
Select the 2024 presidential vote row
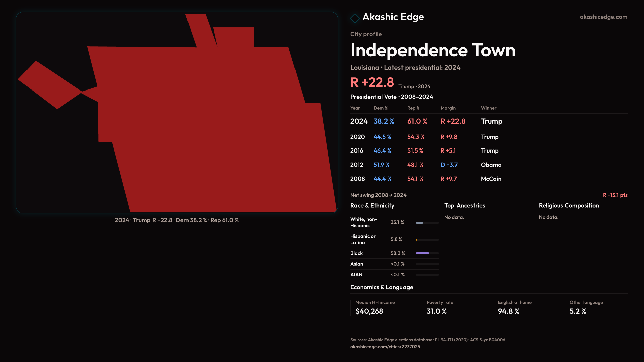(426, 121)
